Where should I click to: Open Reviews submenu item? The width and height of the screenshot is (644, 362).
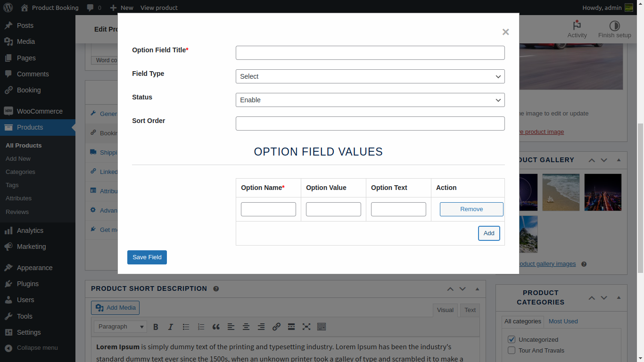tap(17, 212)
